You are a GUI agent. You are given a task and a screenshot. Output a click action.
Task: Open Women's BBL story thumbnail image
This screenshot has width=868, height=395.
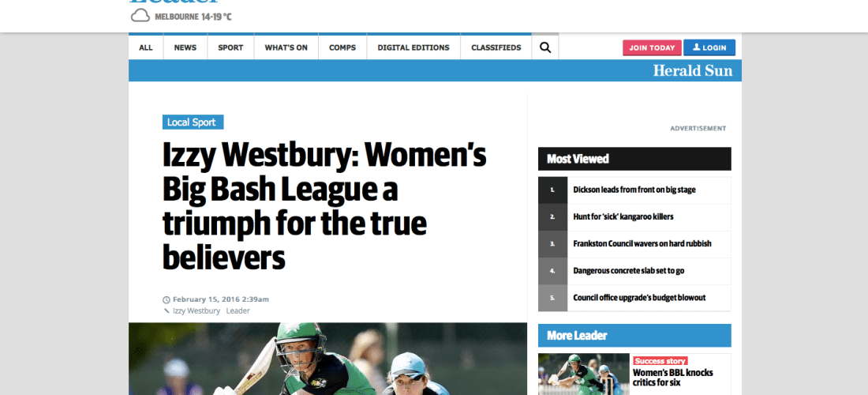coord(583,374)
